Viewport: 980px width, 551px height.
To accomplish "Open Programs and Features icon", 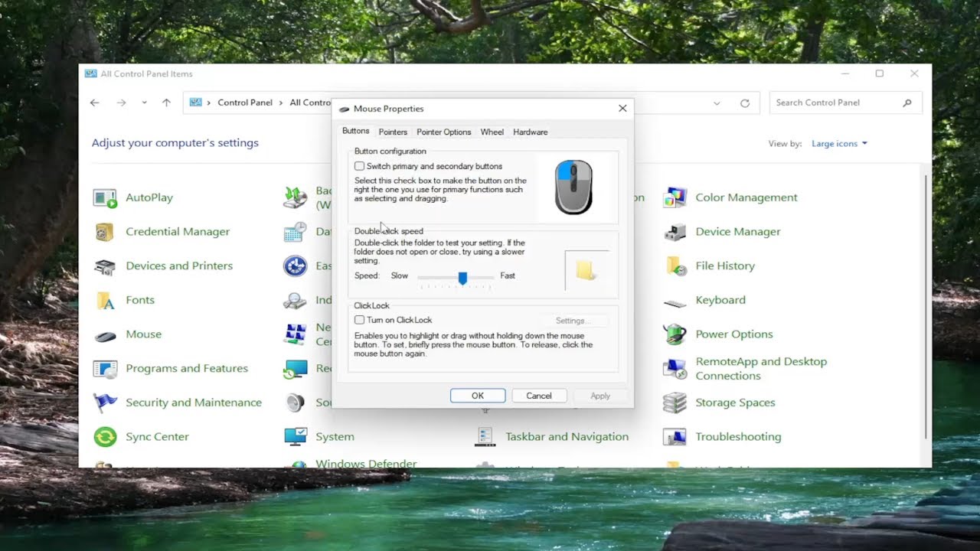I will pyautogui.click(x=105, y=369).
